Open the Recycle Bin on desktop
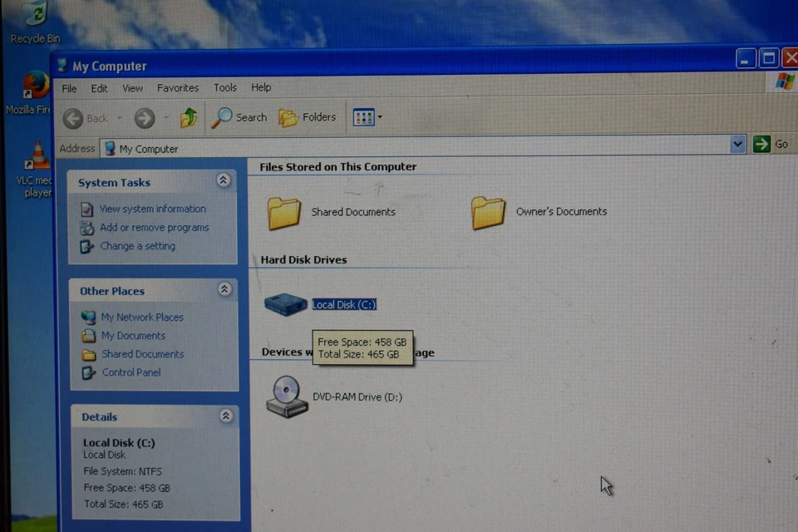The height and width of the screenshot is (532, 798). click(x=35, y=17)
